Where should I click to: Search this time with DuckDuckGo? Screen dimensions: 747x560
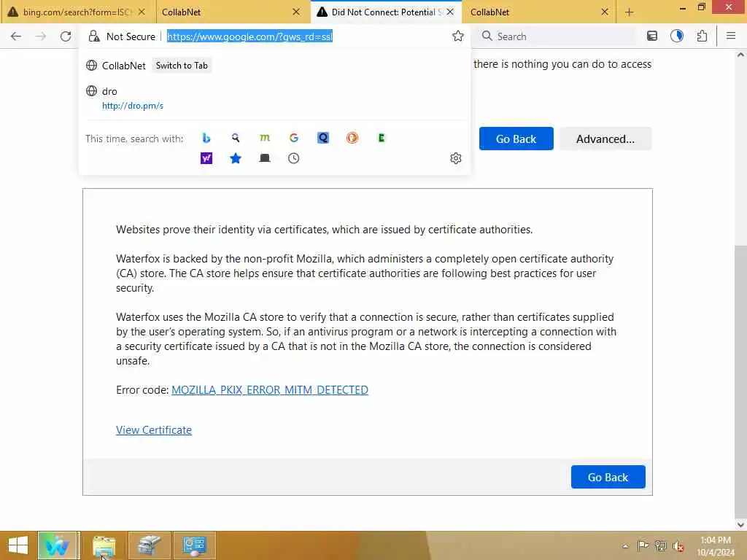352,138
